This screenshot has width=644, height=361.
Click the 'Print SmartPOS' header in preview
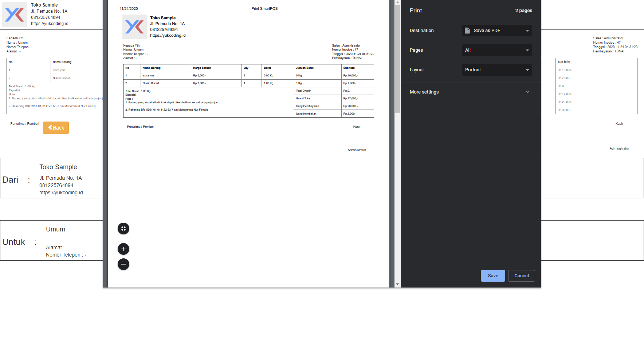264,9
